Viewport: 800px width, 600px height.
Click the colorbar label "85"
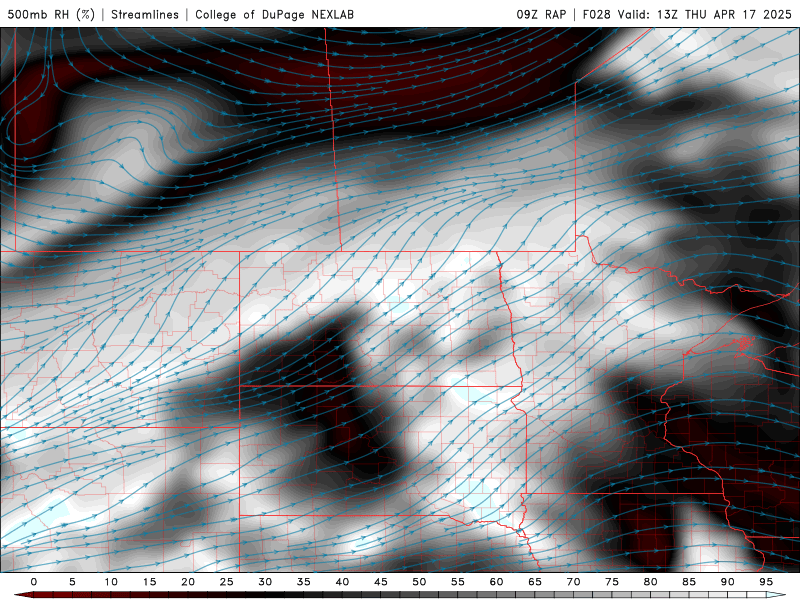(689, 582)
